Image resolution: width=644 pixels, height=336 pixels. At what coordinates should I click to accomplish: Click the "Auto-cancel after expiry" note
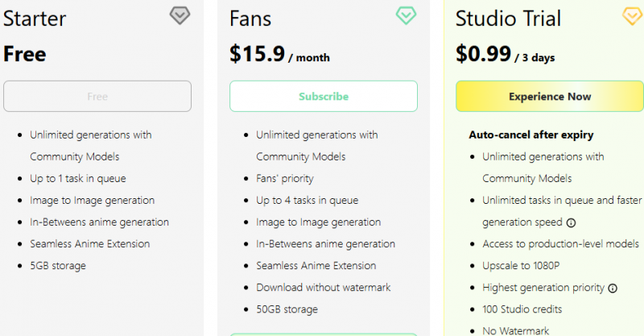531,135
